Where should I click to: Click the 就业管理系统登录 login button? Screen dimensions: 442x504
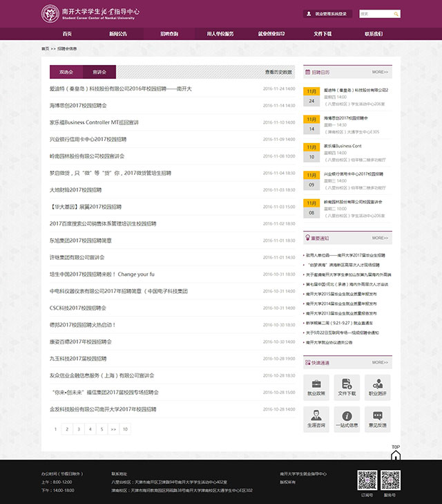pos(329,14)
